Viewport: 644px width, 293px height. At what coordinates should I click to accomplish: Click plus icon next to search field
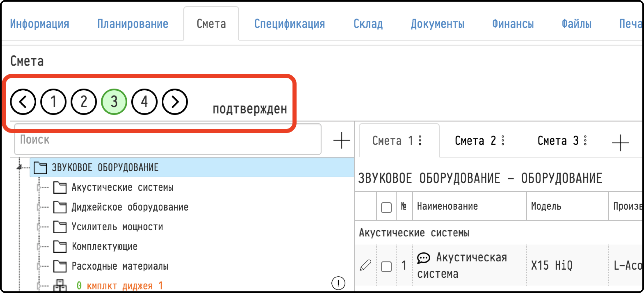(341, 140)
